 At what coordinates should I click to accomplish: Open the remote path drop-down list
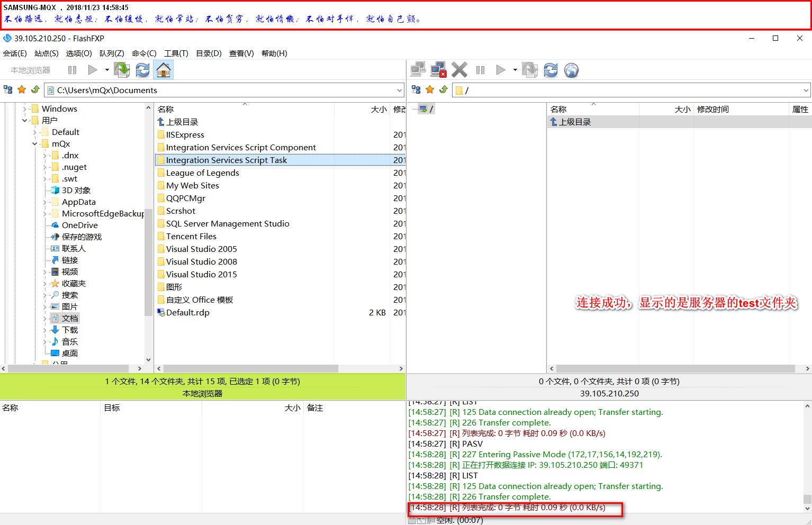pos(805,90)
